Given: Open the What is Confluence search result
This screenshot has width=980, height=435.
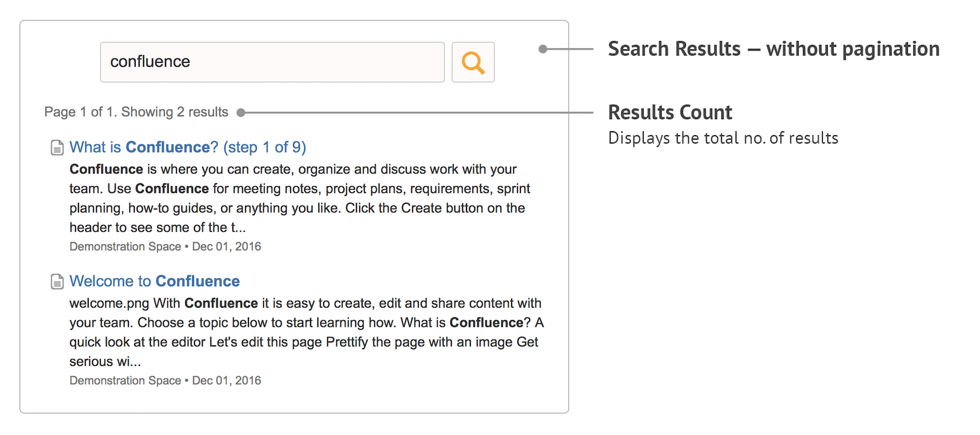Looking at the screenshot, I should (142, 146).
